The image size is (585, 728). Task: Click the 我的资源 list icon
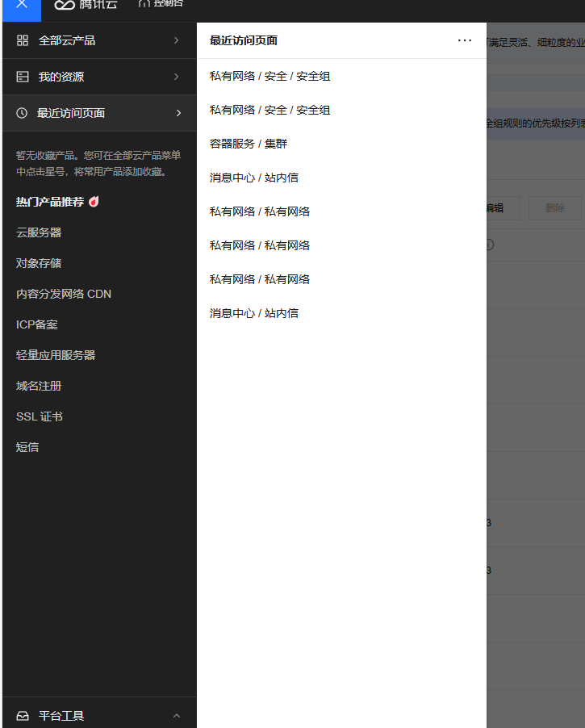tap(23, 77)
